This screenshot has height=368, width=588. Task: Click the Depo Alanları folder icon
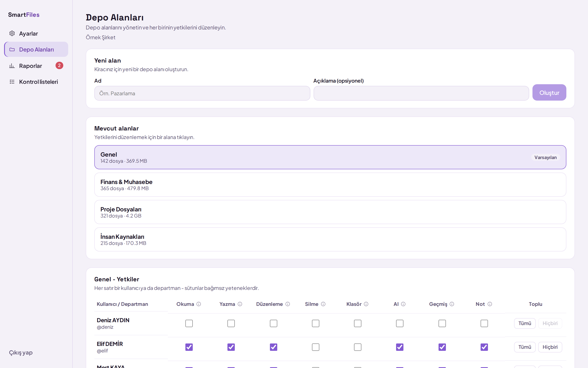[x=12, y=49]
